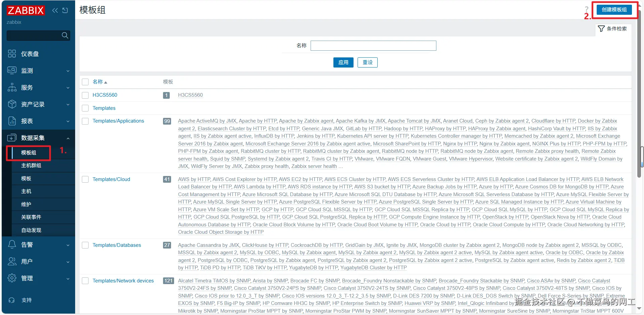Collapse the sidebar using double-chevron icon
The height and width of the screenshot is (315, 644).
pos(55,10)
